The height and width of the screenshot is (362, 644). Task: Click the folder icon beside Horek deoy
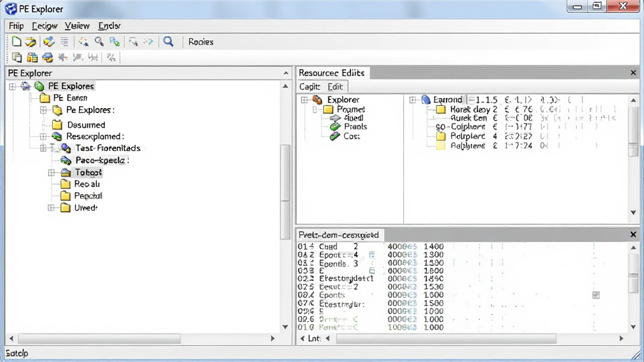click(441, 109)
